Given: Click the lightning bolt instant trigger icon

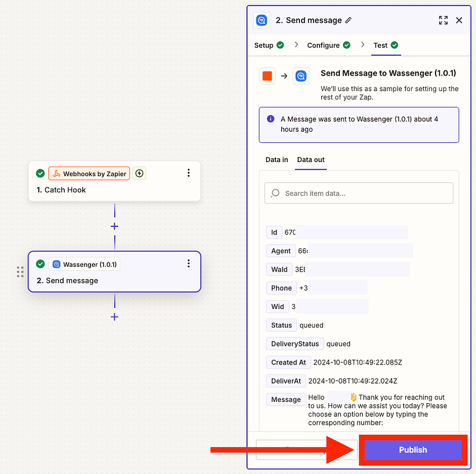Looking at the screenshot, I should pos(140,173).
